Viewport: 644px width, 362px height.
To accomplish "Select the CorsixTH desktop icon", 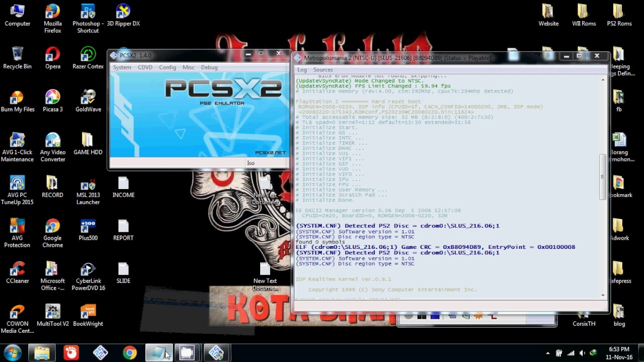I will tap(584, 320).
